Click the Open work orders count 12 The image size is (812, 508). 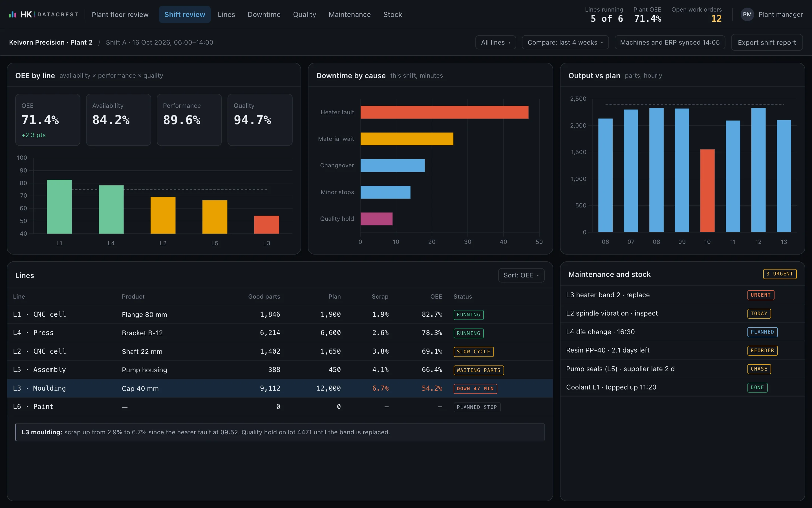tap(716, 19)
